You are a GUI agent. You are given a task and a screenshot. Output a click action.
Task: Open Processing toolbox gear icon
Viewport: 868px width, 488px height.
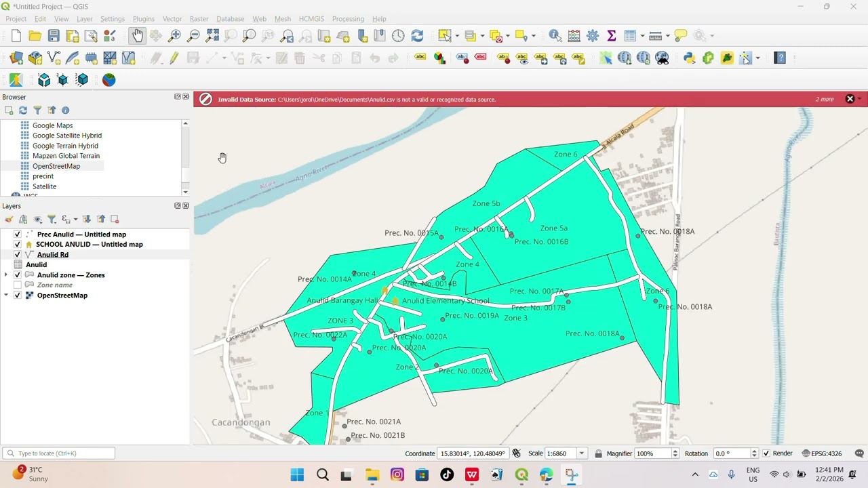593,36
